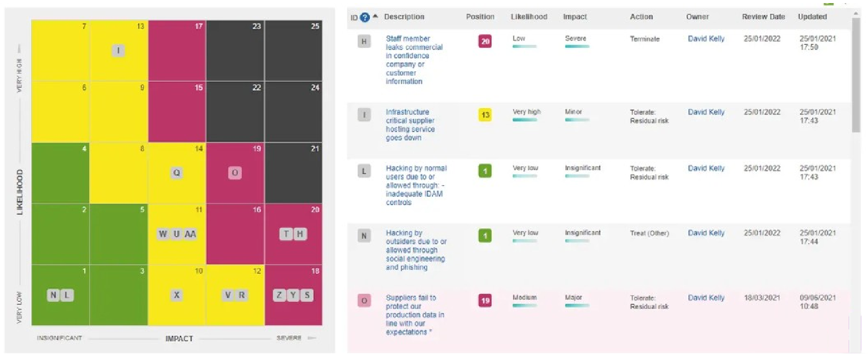This screenshot has width=868, height=359.
Task: Click the blue help icon beside ID
Action: pyautogui.click(x=365, y=17)
